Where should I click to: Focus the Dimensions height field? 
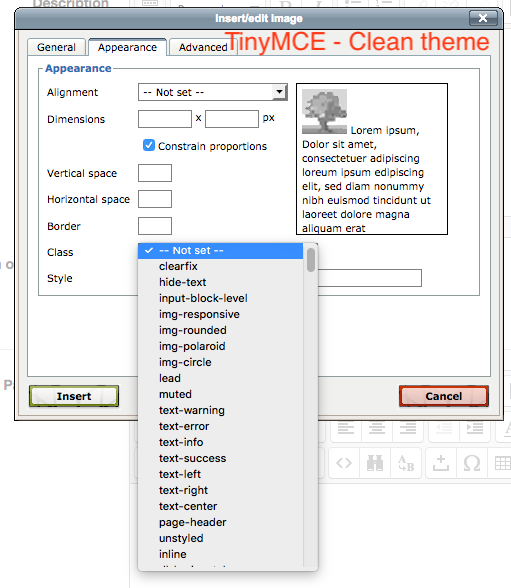pos(232,119)
